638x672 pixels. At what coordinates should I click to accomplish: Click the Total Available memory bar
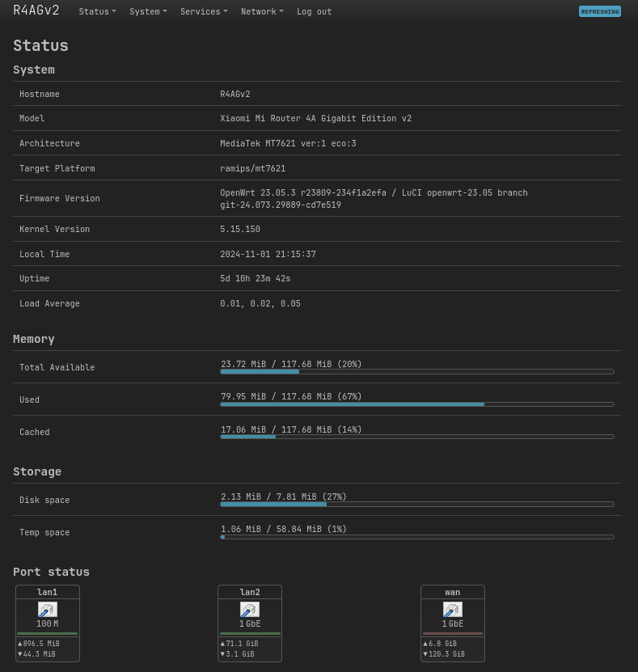pyautogui.click(x=417, y=371)
